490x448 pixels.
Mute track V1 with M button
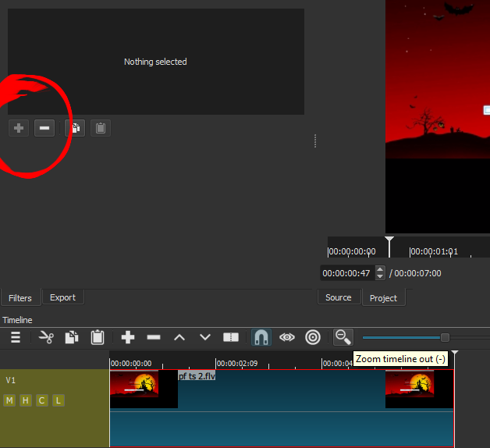pos(9,400)
